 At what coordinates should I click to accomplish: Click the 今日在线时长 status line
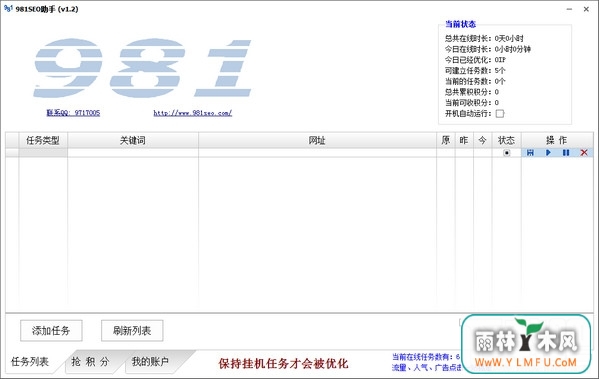point(488,49)
